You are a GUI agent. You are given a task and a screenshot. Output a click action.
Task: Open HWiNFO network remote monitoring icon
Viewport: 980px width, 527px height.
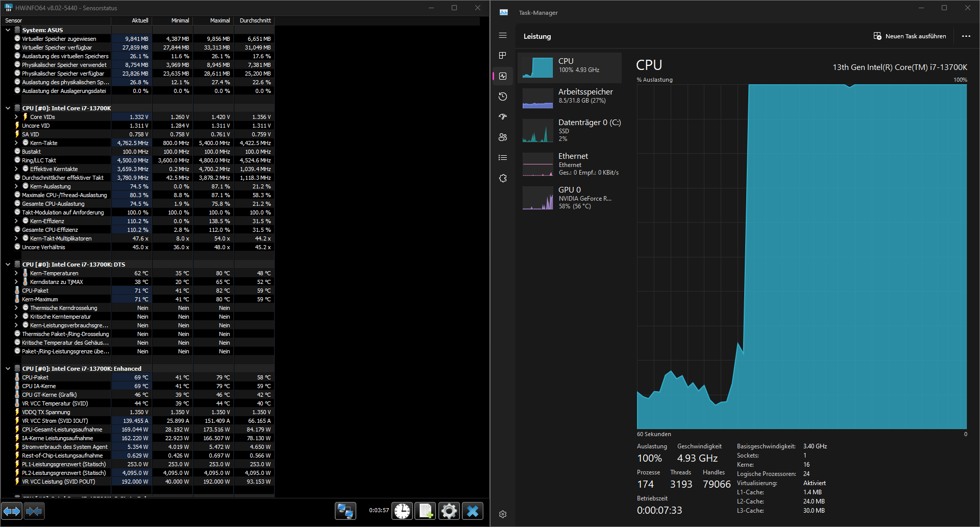345,511
